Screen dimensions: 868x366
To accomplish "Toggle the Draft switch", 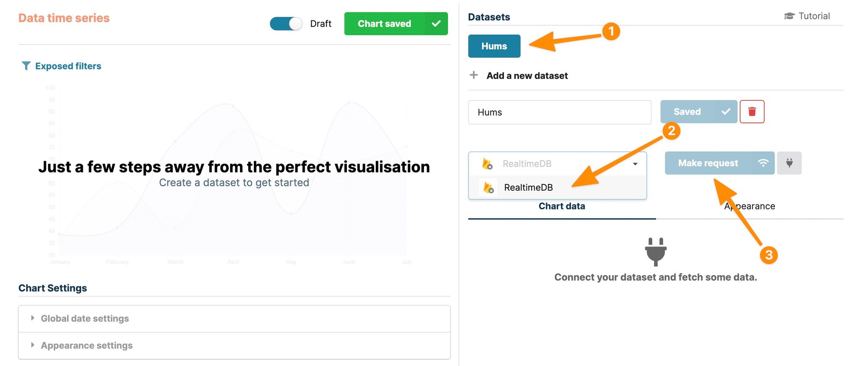I will coord(286,24).
